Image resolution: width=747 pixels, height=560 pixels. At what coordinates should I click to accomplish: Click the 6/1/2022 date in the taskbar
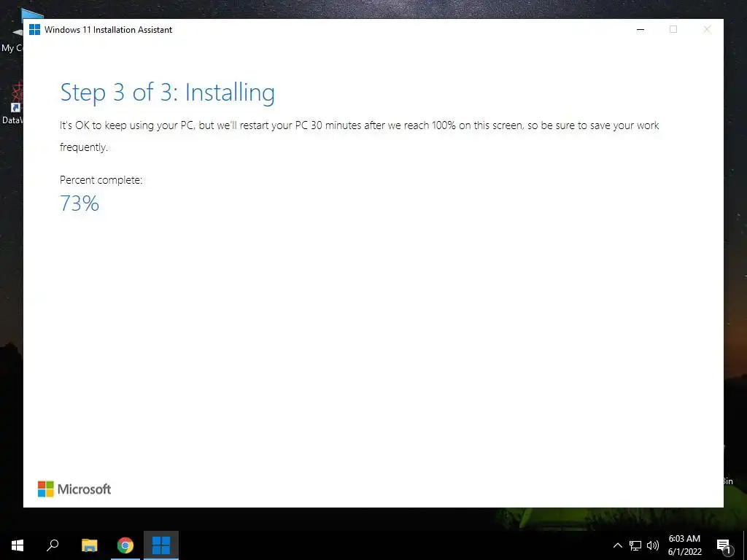click(684, 552)
